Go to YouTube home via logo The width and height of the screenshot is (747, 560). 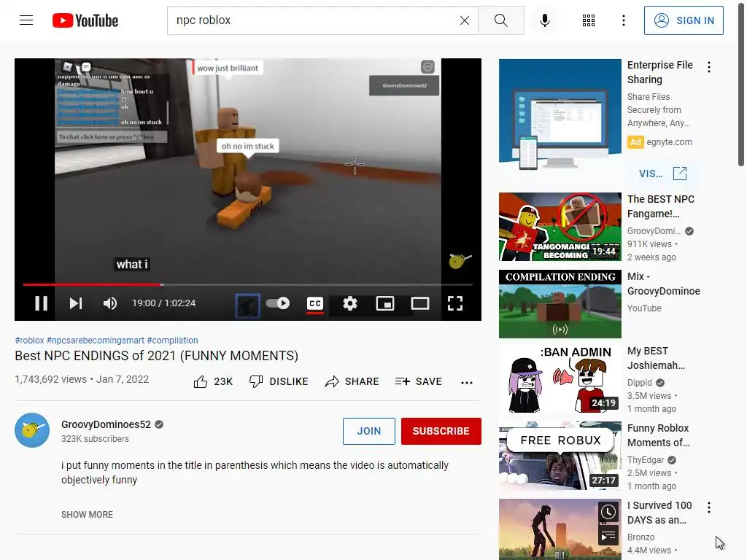85,20
